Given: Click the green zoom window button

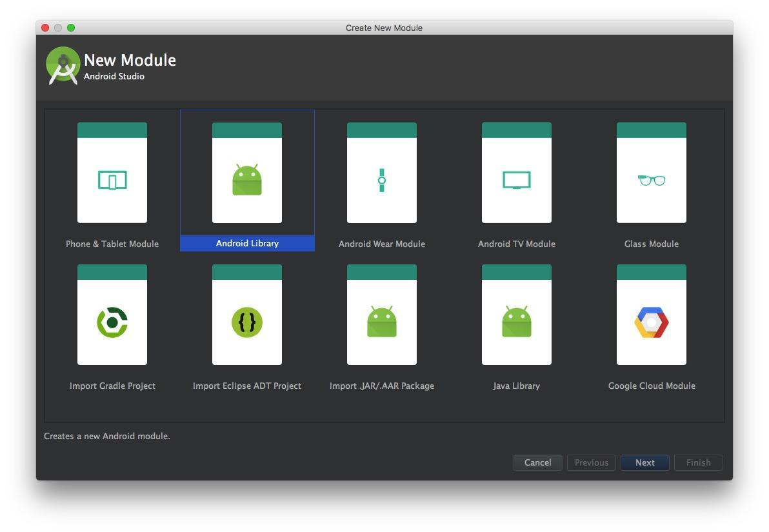Looking at the screenshot, I should [x=71, y=28].
